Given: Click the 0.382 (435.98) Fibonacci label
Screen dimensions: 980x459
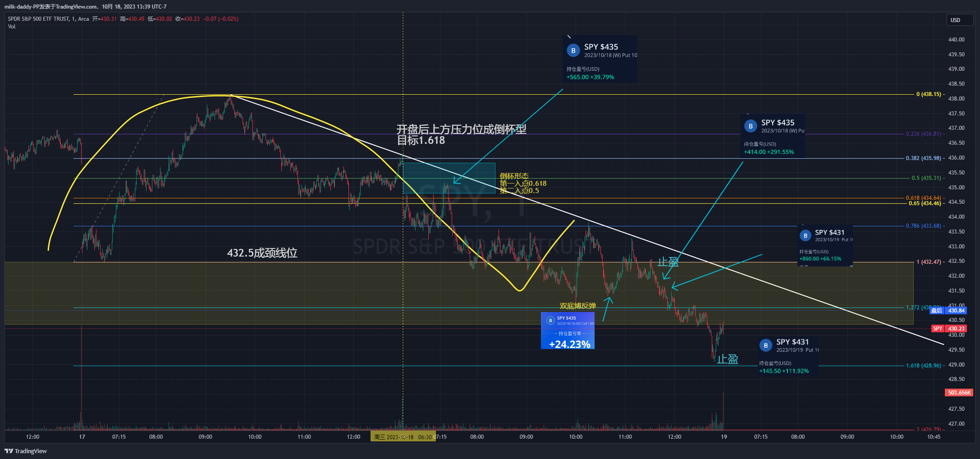Looking at the screenshot, I should [923, 158].
